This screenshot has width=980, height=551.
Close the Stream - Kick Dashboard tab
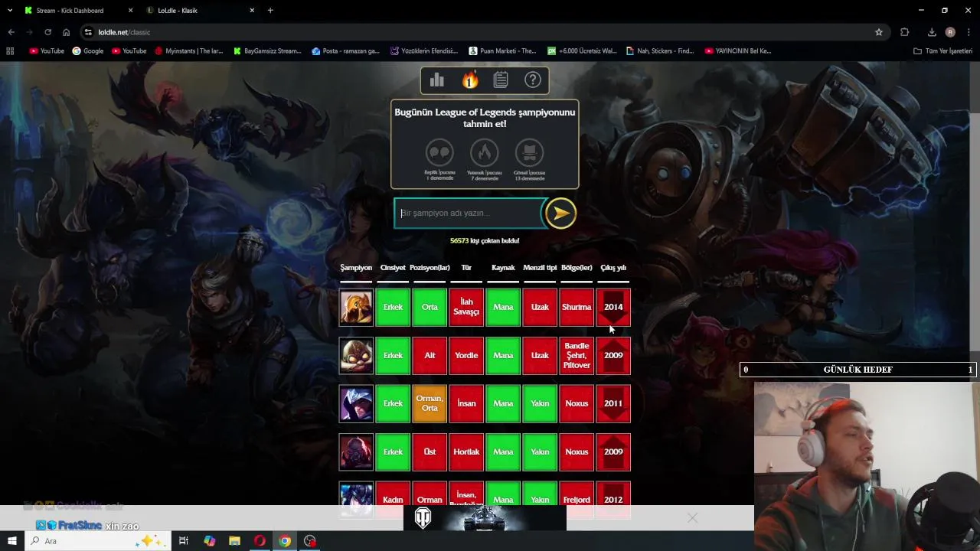(x=130, y=11)
